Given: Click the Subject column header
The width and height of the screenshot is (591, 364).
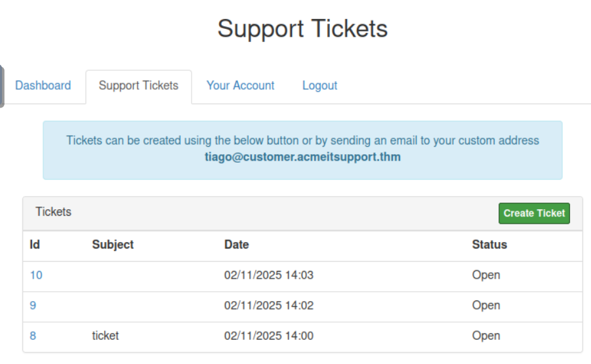Looking at the screenshot, I should 113,245.
